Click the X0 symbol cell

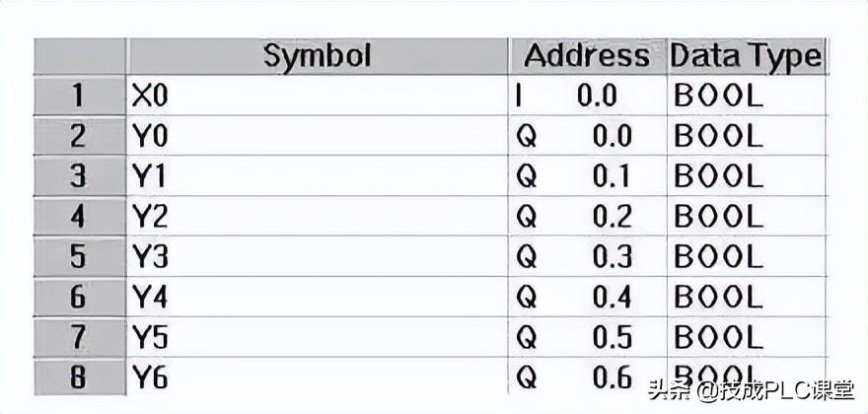click(x=317, y=96)
